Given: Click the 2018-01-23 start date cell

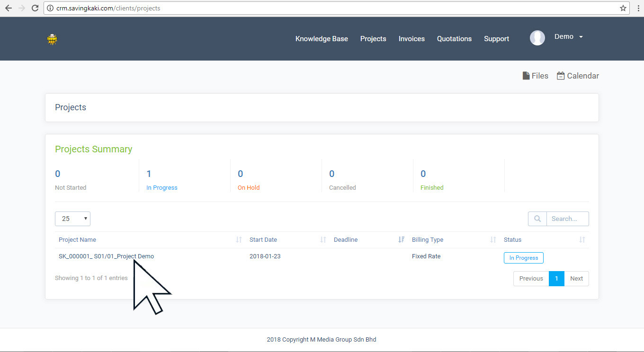Looking at the screenshot, I should pyautogui.click(x=265, y=256).
